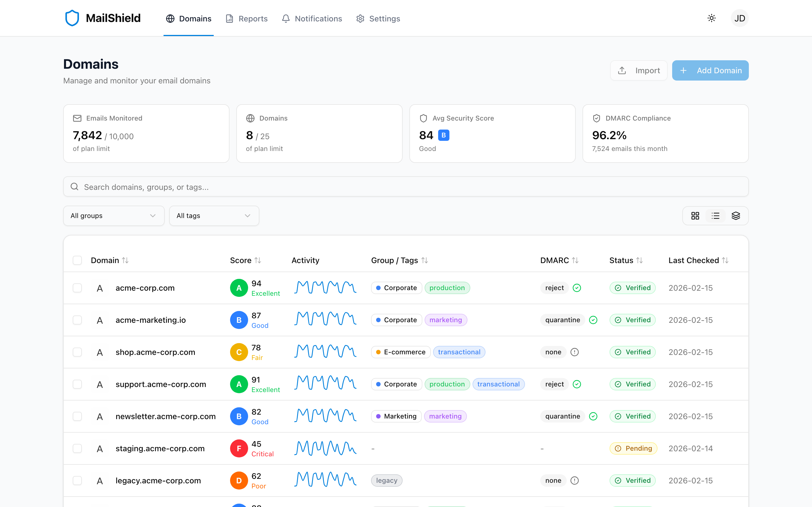812x507 pixels.
Task: Tick the checkbox for staging.acme-corp.com
Action: [77, 448]
